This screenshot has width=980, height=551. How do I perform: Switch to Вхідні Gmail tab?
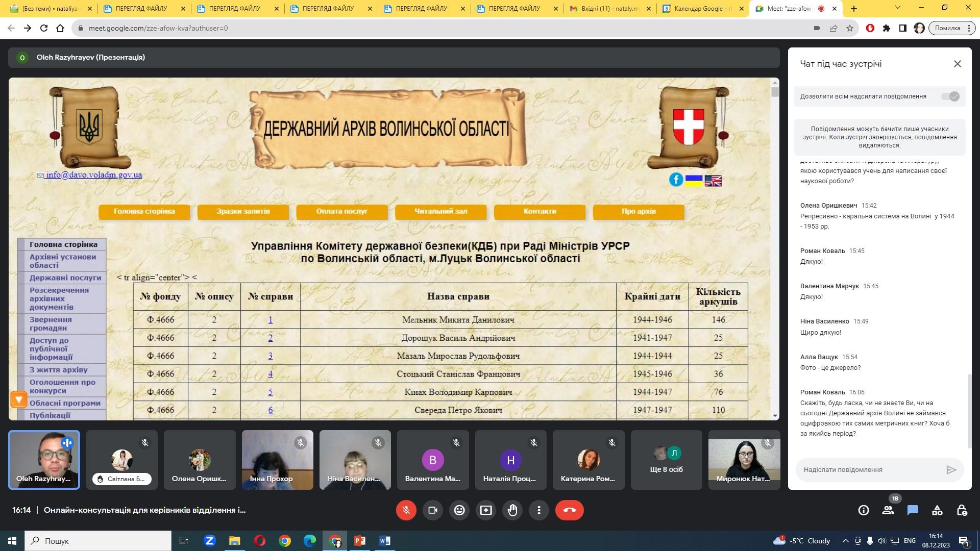coord(608,9)
